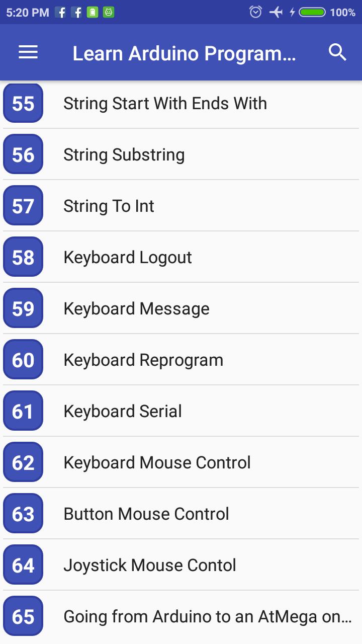This screenshot has width=362, height=644.
Task: Open the hamburger navigation menu
Action: coord(28,52)
